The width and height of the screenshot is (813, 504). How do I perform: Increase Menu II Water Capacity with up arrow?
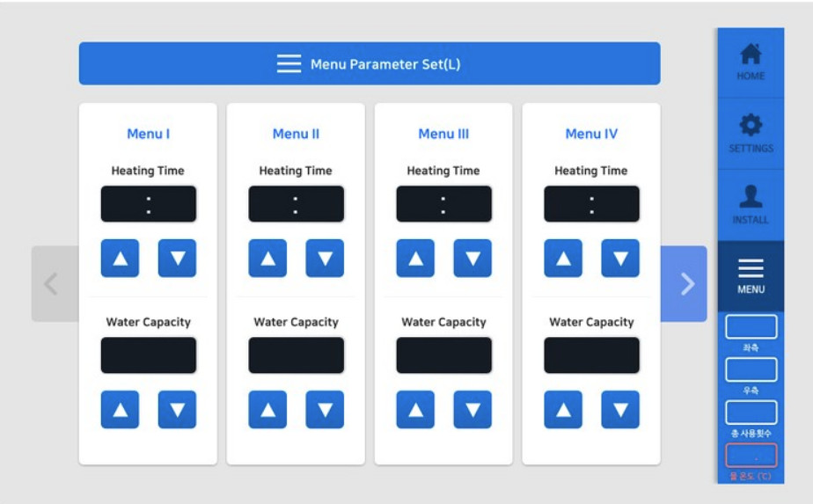click(267, 410)
